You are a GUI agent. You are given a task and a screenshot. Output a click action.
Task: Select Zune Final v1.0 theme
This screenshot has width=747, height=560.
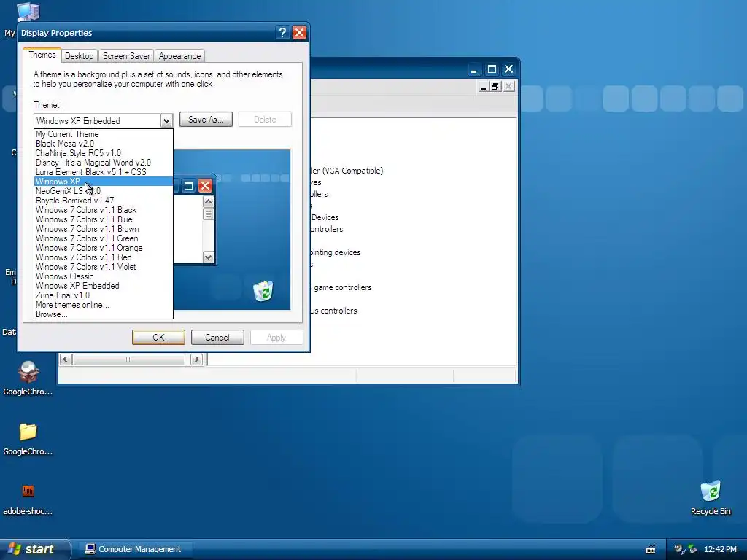[x=104, y=295]
